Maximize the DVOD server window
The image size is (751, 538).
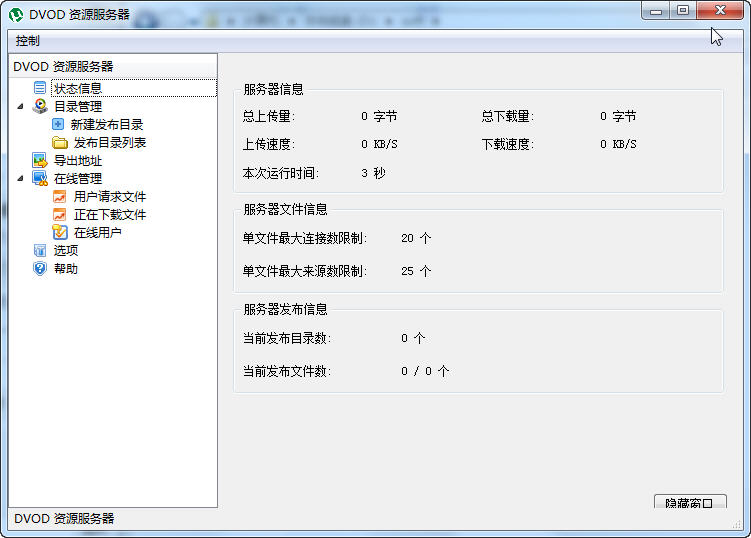click(683, 10)
